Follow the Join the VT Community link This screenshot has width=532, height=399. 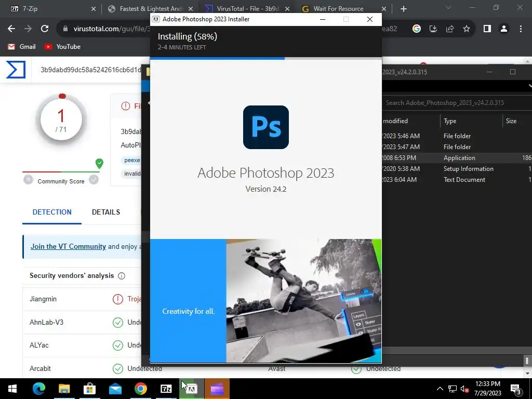click(68, 247)
